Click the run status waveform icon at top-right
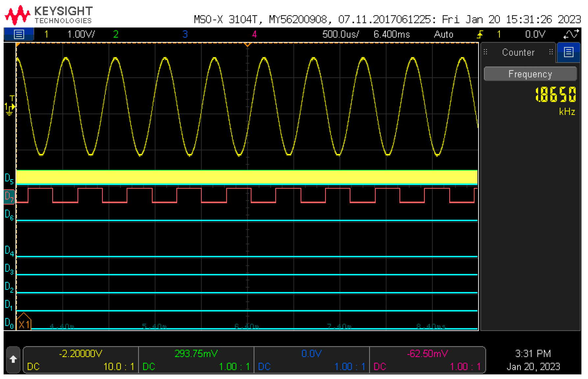Image resolution: width=588 pixels, height=379 pixels. (571, 34)
